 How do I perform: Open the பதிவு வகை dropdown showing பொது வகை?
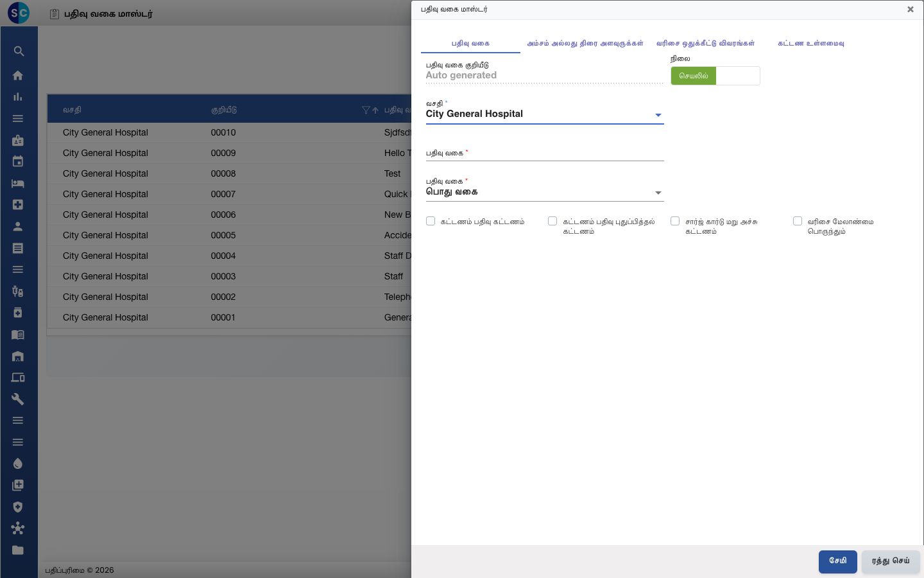point(545,192)
